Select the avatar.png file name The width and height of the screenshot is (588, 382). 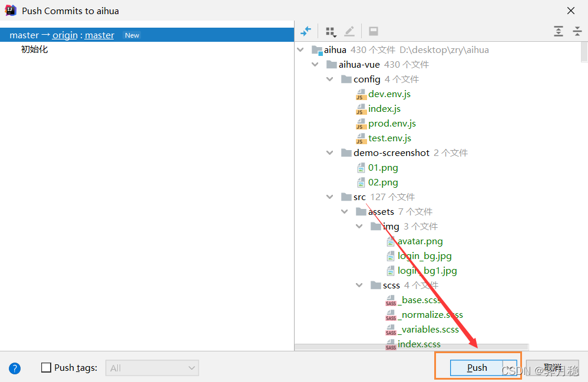point(420,241)
